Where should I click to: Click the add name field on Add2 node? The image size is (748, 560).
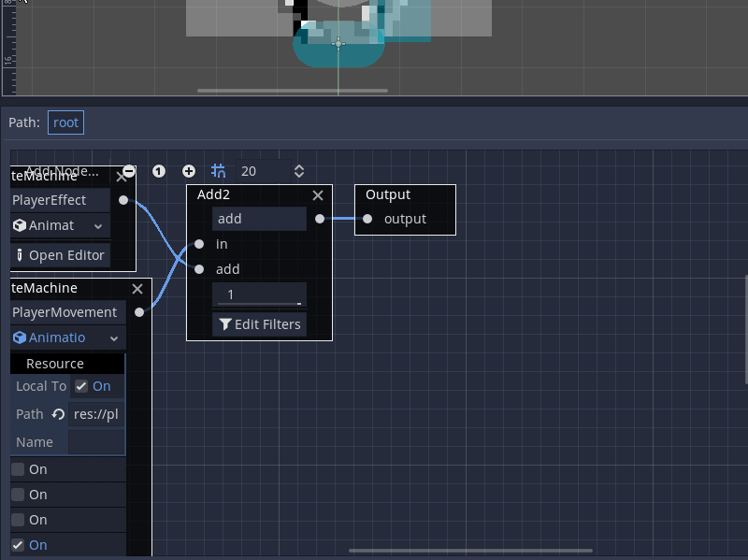pyautogui.click(x=259, y=218)
